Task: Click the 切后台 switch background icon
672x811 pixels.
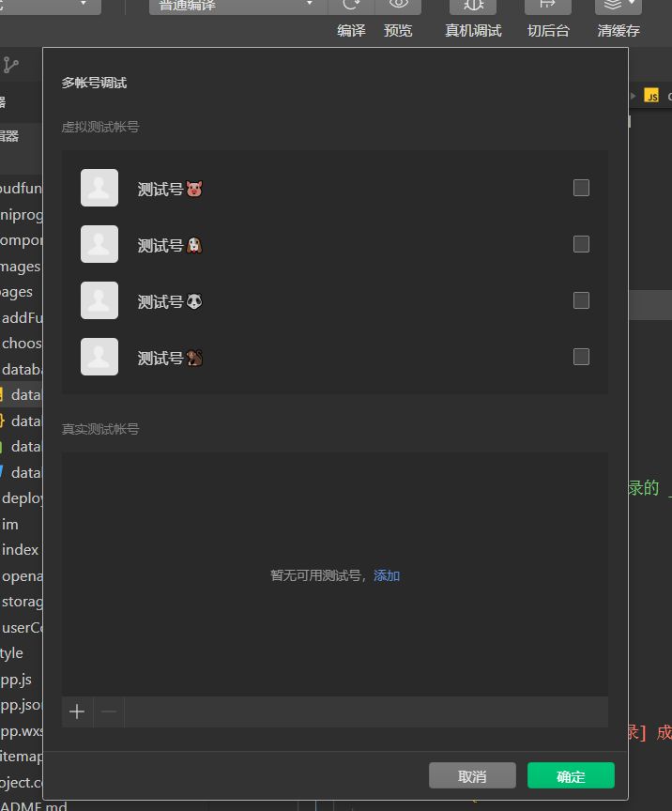Action: point(548,6)
